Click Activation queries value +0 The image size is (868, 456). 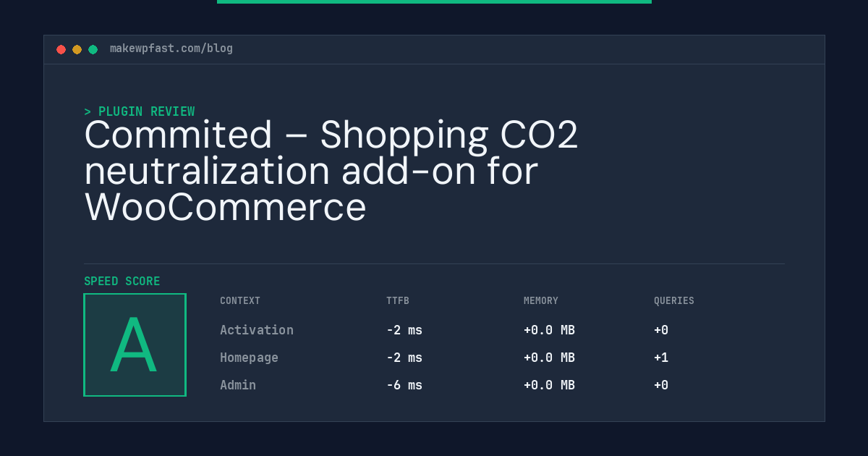pos(661,330)
